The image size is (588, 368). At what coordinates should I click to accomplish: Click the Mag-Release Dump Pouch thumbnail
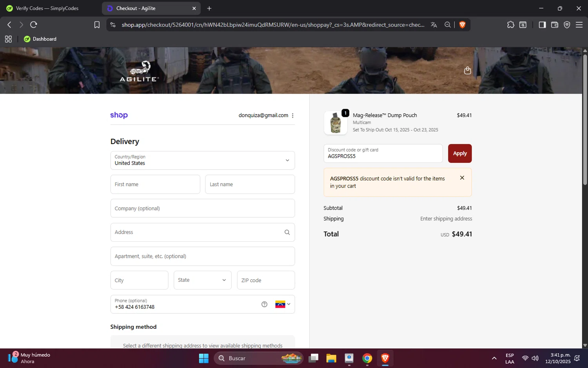click(336, 123)
